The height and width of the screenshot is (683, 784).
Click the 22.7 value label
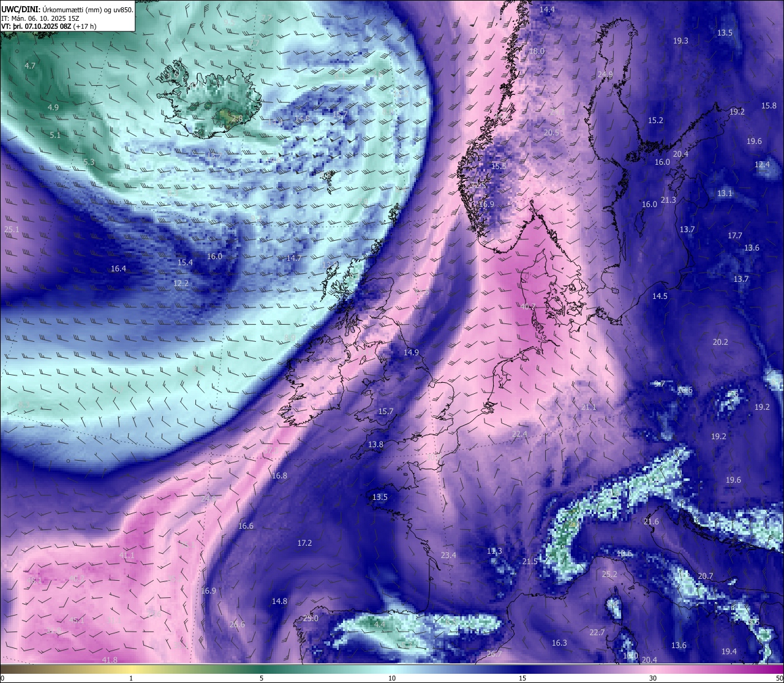coord(597,632)
